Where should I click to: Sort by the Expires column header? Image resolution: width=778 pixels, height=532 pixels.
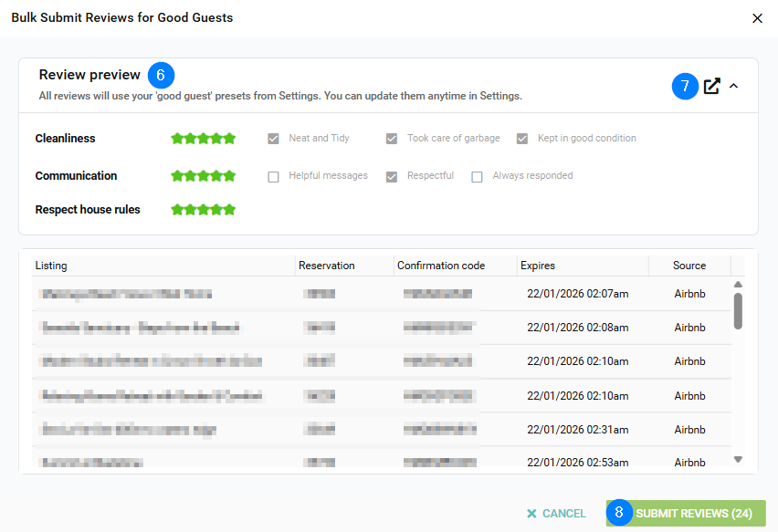538,266
